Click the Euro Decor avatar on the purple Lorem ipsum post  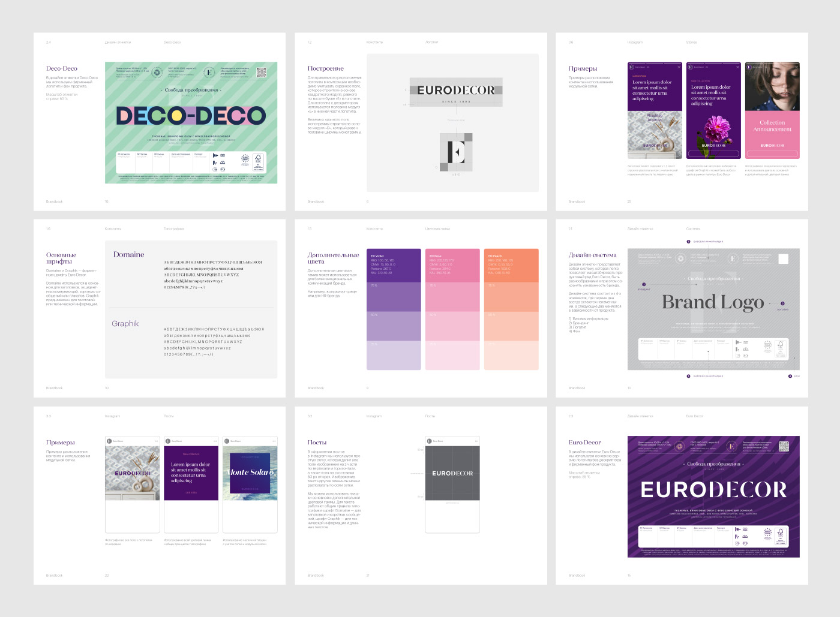click(x=168, y=441)
